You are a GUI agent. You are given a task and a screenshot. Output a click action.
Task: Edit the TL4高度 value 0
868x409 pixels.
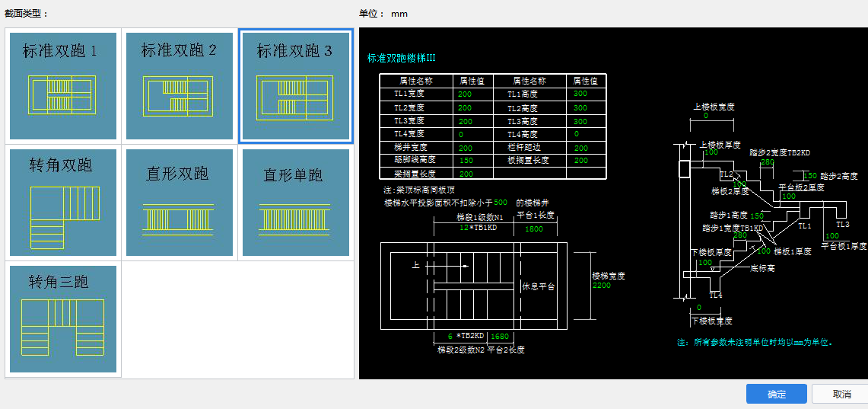577,133
